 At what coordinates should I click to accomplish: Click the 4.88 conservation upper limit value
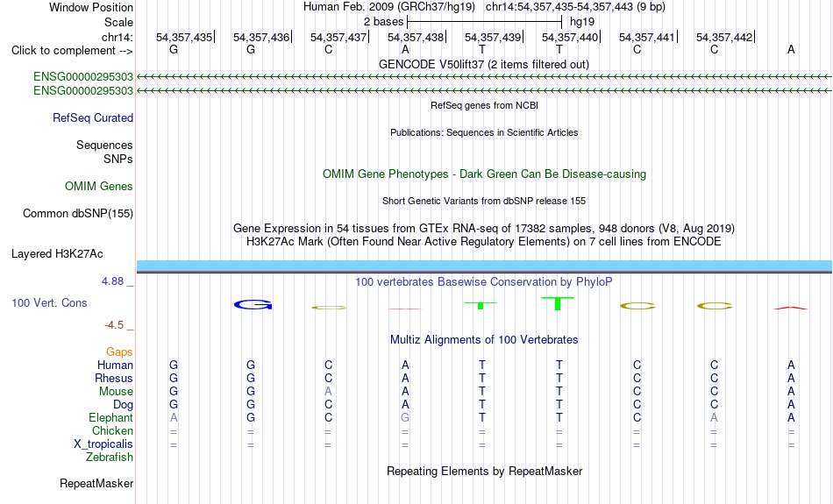[x=112, y=281]
